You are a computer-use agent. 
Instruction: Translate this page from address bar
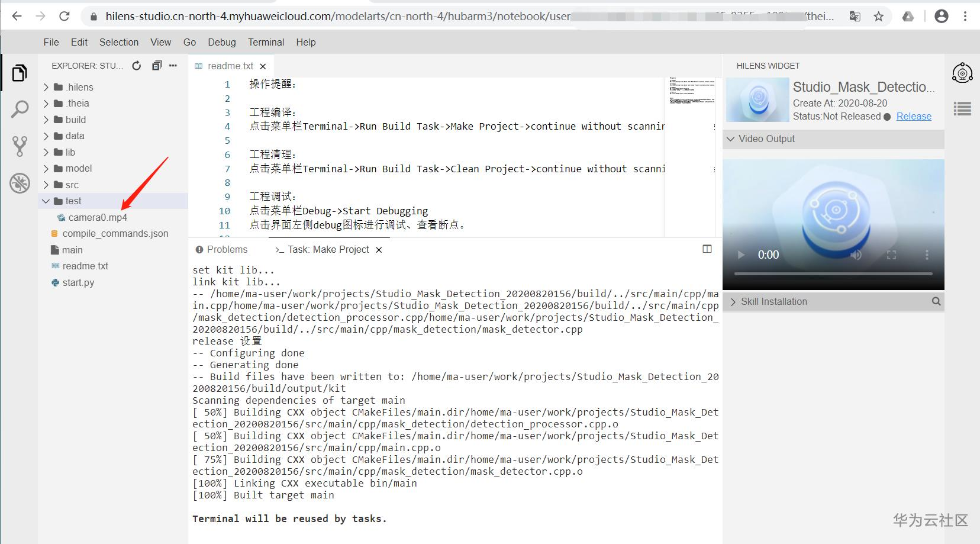(x=855, y=16)
